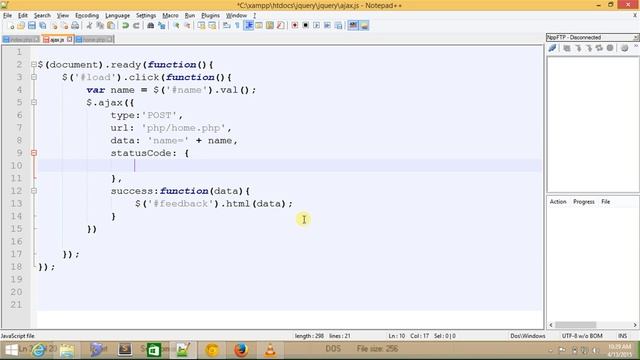Collapse the success function fold at line 12
Screen dimensions: 640x360
[x=34, y=191]
